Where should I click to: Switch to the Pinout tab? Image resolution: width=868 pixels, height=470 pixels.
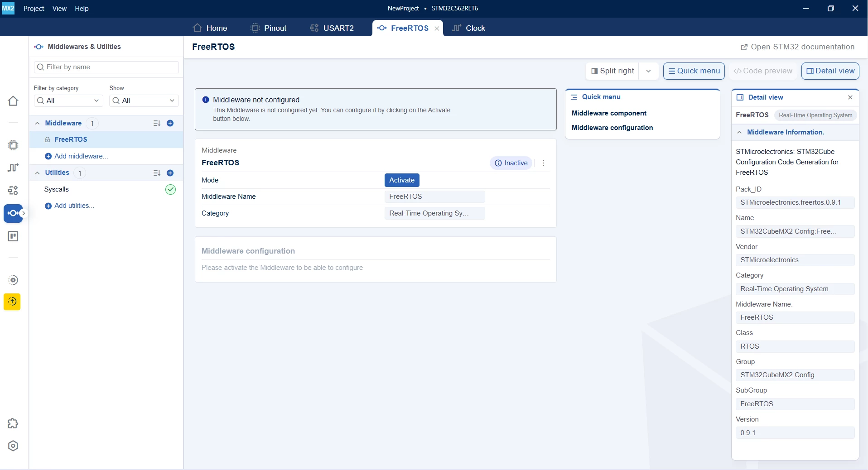pyautogui.click(x=269, y=28)
